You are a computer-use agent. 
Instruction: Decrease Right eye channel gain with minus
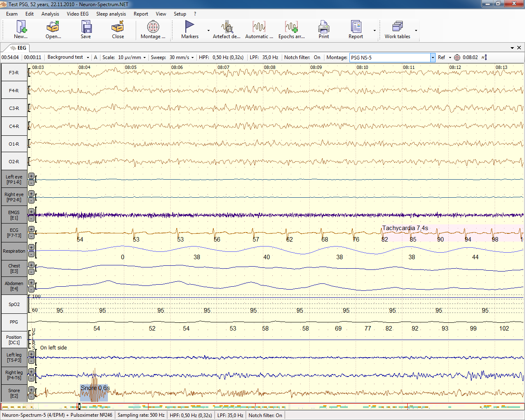31,200
